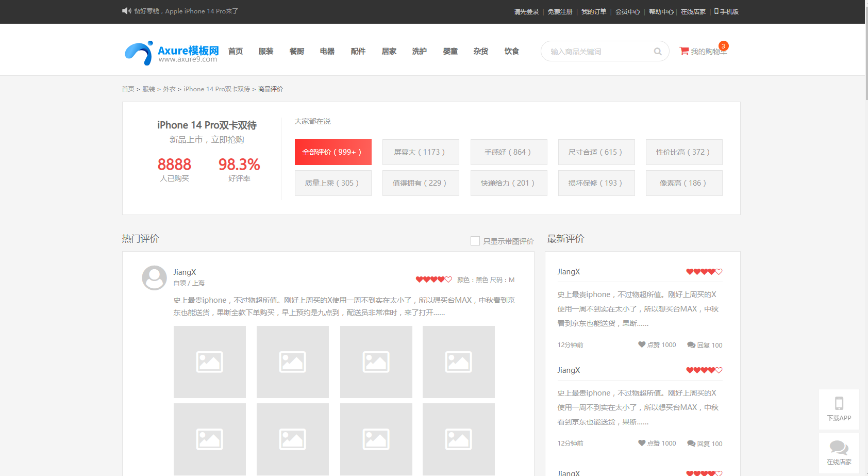This screenshot has width=868, height=476.
Task: Select the 值得拥有 (229) tag
Action: 421,183
